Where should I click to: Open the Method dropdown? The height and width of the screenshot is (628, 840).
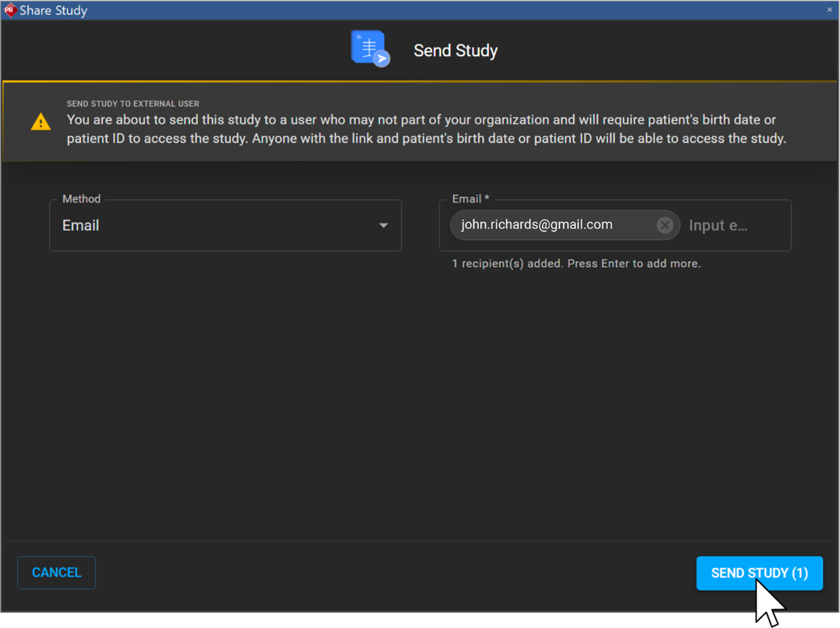[x=225, y=225]
